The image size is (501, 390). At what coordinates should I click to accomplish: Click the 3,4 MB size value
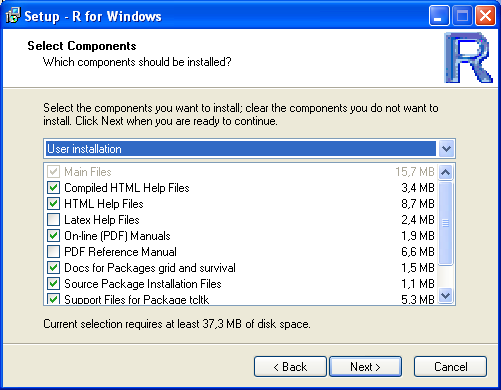(x=418, y=188)
